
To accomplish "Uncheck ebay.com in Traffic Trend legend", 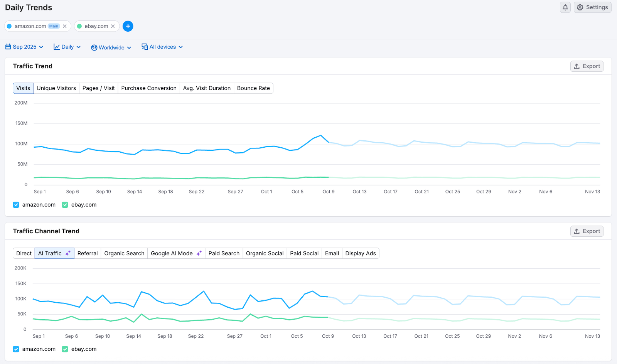I will point(64,205).
